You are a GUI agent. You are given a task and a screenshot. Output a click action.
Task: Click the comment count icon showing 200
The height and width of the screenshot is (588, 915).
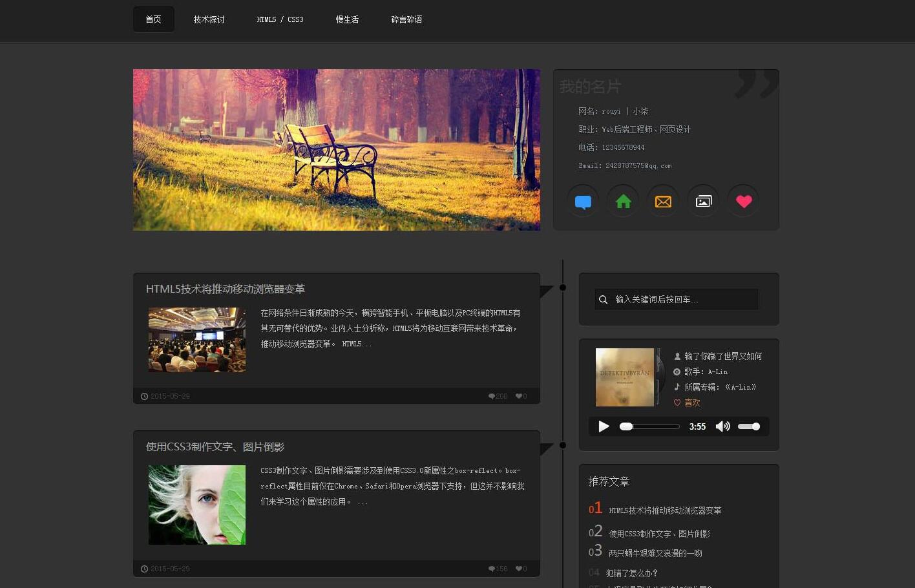click(x=491, y=395)
